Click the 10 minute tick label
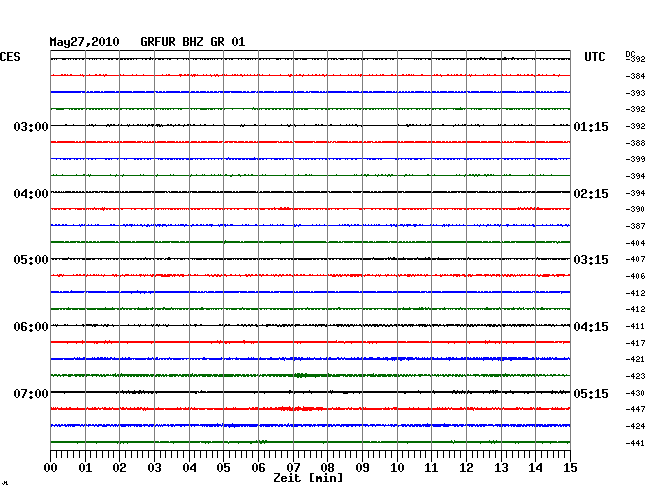This screenshot has width=650, height=494. tap(397, 468)
